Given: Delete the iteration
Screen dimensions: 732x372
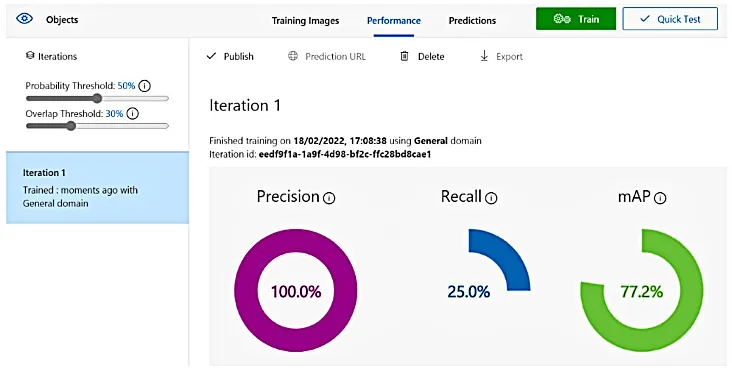Looking at the screenshot, I should (x=431, y=56).
